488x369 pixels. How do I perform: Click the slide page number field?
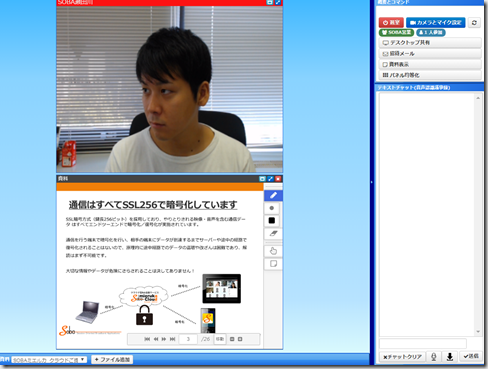(x=188, y=339)
